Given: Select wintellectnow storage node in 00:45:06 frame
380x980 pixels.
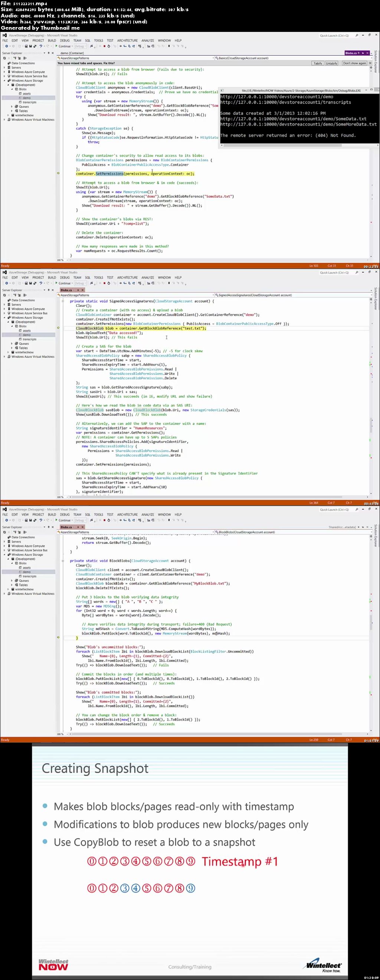Looking at the screenshot, I should (x=24, y=352).
